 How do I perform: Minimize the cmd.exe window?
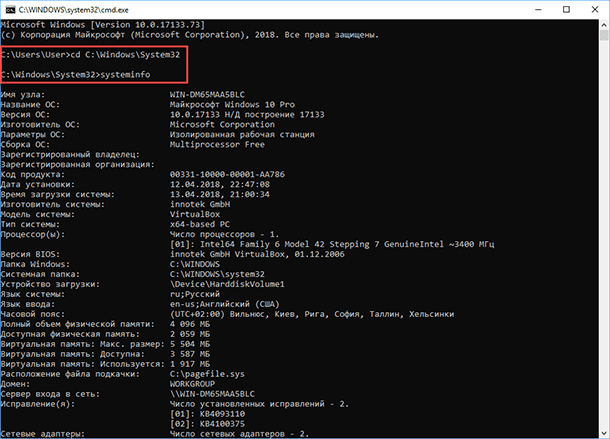[x=538, y=10]
